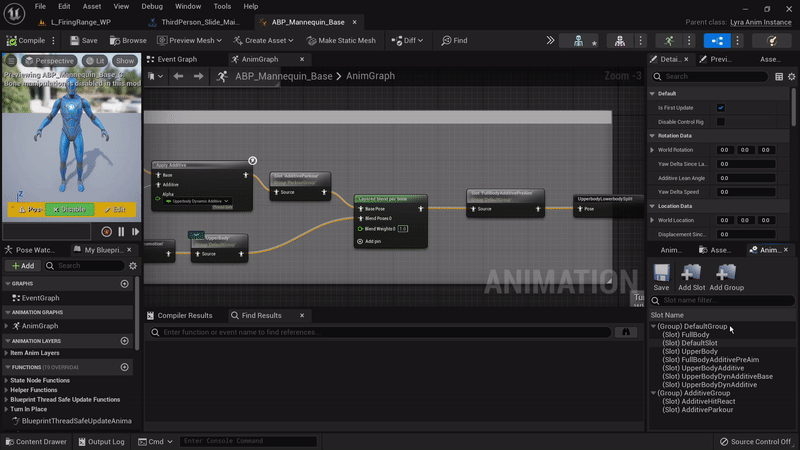
Task: Click Add Slot in Anim Slot Manager
Action: (x=691, y=278)
